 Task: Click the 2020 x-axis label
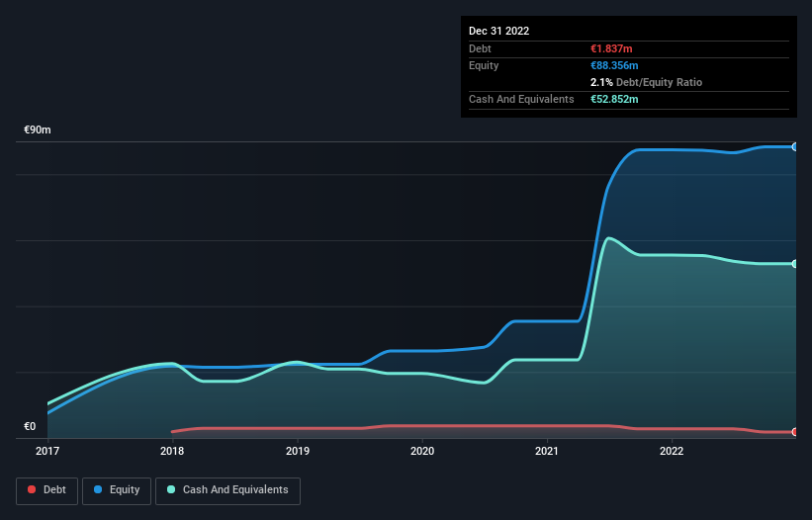[422, 451]
